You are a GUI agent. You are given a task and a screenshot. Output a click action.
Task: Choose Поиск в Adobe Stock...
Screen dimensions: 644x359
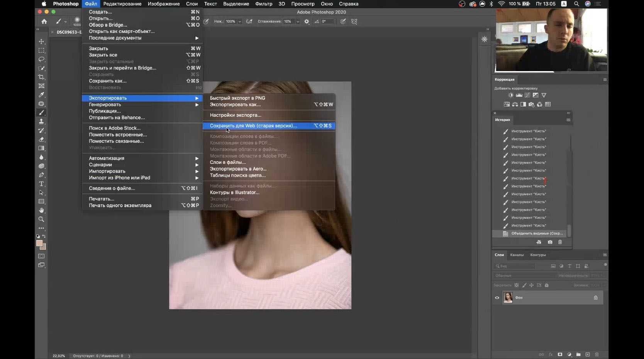[x=142, y=128]
